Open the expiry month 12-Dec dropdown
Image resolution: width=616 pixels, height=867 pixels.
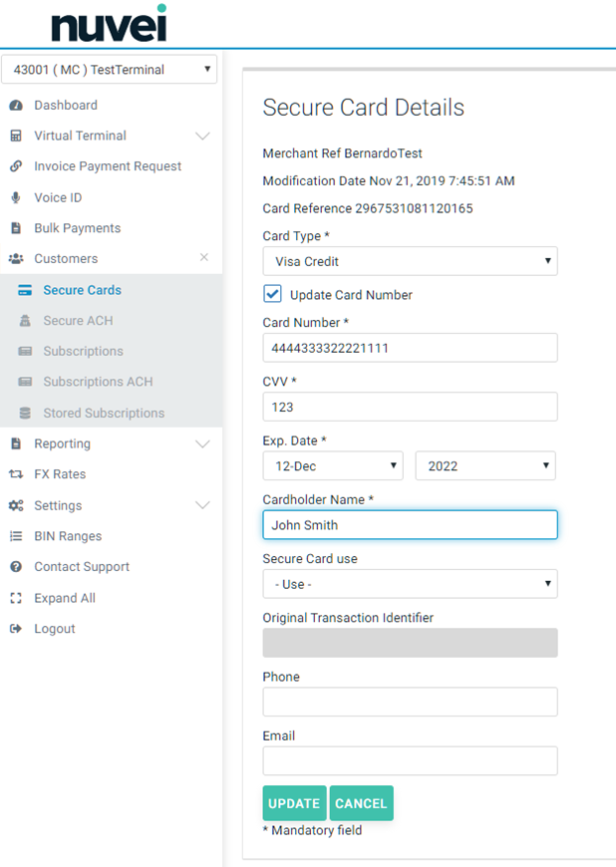[332, 465]
